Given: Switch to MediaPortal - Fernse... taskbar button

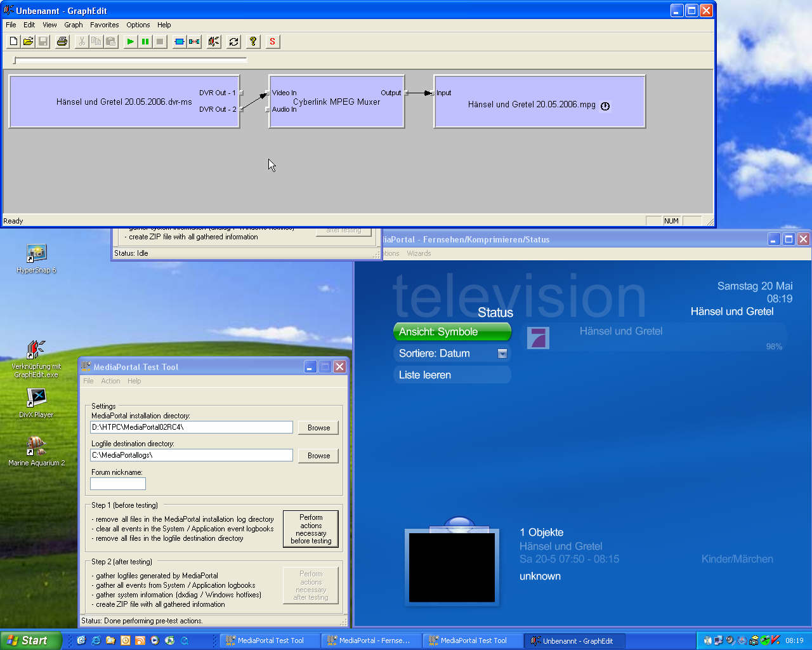Looking at the screenshot, I should point(370,640).
